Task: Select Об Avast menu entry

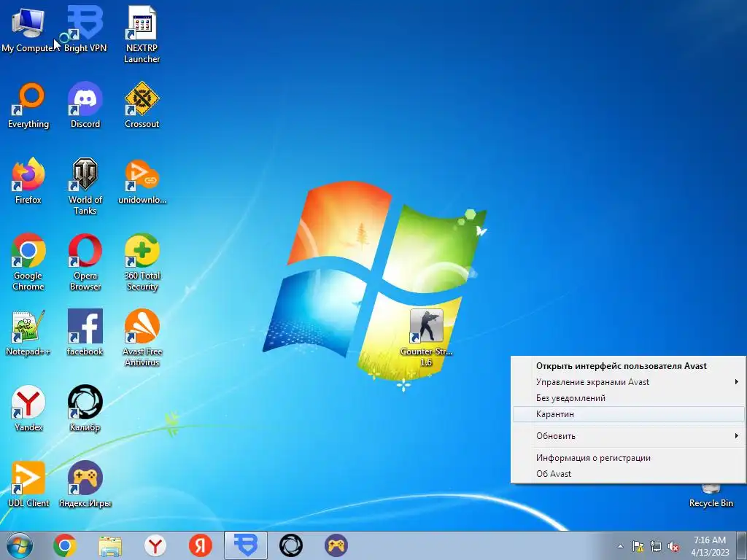Action: coord(628,474)
